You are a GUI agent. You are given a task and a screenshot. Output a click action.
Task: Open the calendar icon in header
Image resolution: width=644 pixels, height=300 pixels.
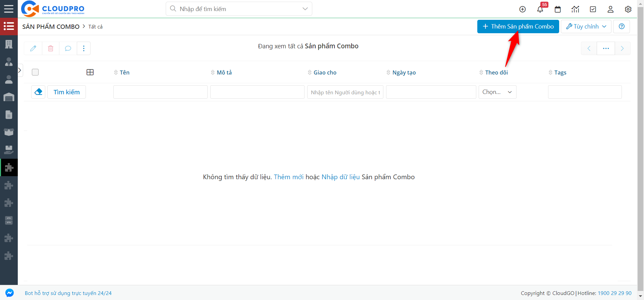[558, 9]
